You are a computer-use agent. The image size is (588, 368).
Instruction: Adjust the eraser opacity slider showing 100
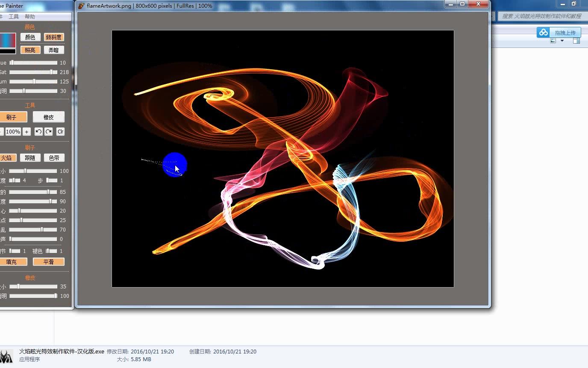pyautogui.click(x=33, y=296)
